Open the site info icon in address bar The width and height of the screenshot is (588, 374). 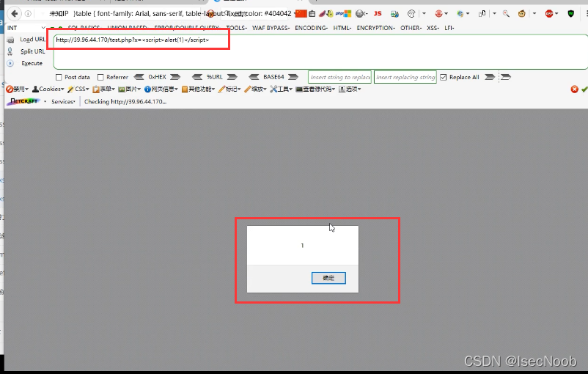[x=28, y=14]
